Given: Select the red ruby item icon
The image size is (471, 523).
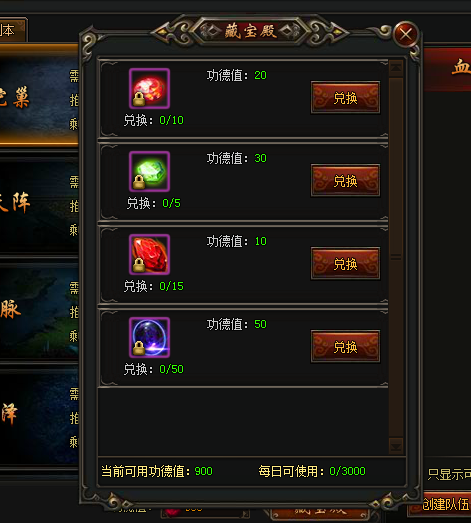Looking at the screenshot, I should (x=149, y=254).
